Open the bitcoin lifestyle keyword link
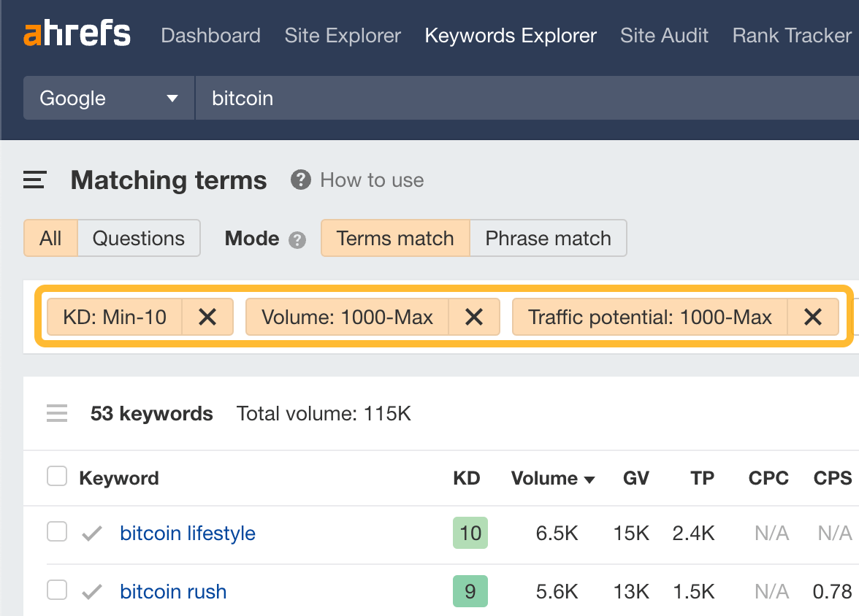The width and height of the screenshot is (859, 616). (187, 533)
